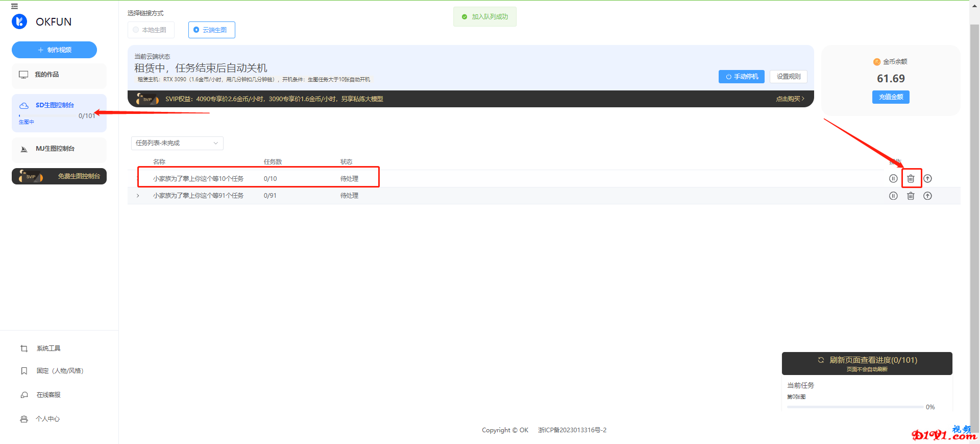
Task: Click the monitor icon beside 我的作品
Action: pyautogui.click(x=23, y=75)
